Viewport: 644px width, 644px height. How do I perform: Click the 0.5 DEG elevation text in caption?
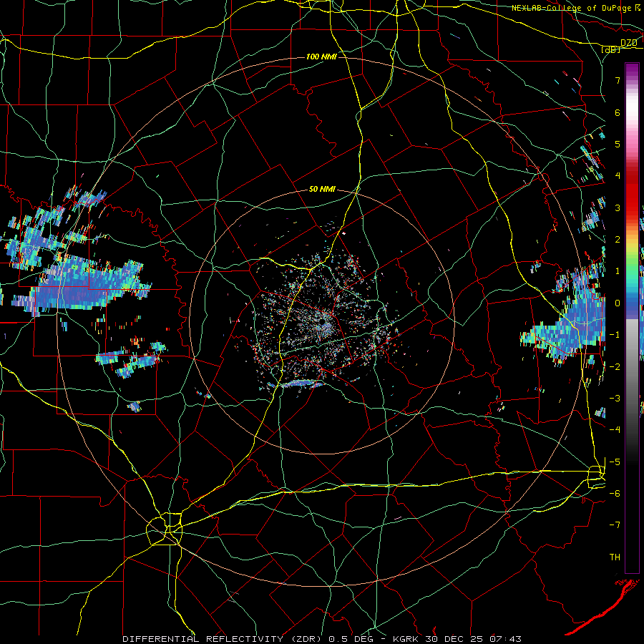[352, 639]
